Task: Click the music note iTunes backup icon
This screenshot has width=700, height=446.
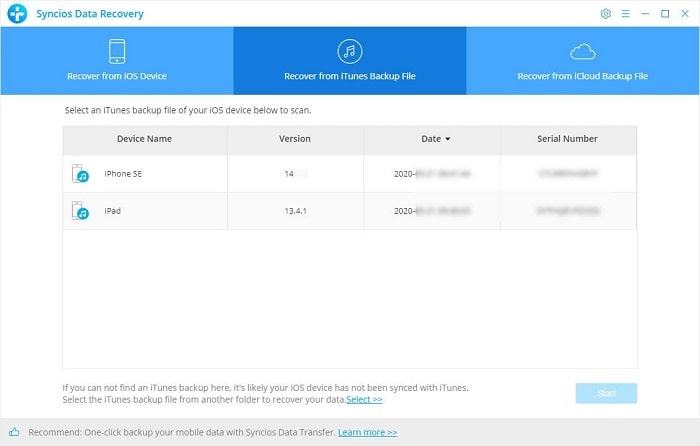Action: (x=350, y=51)
